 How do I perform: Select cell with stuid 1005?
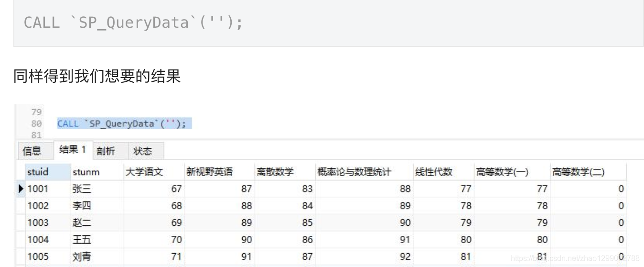47,256
